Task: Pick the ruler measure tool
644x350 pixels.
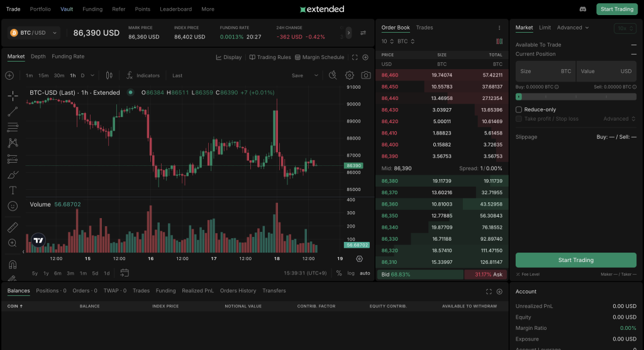Action: [x=13, y=227]
